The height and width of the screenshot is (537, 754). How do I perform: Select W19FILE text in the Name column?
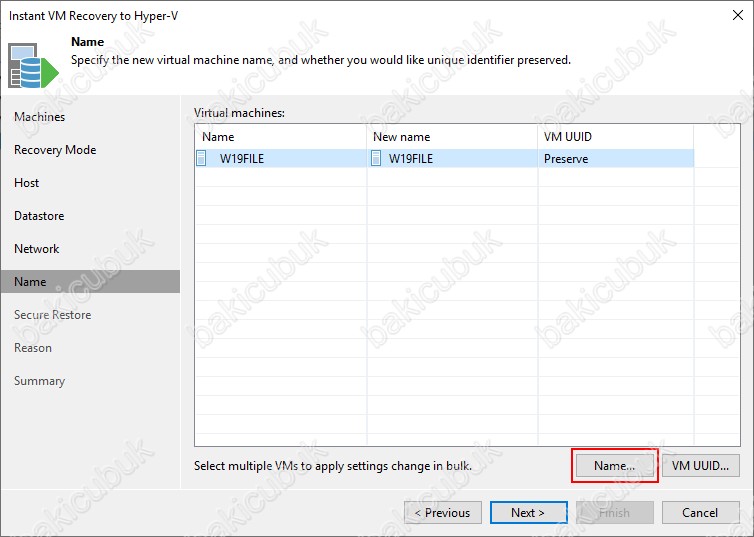241,159
